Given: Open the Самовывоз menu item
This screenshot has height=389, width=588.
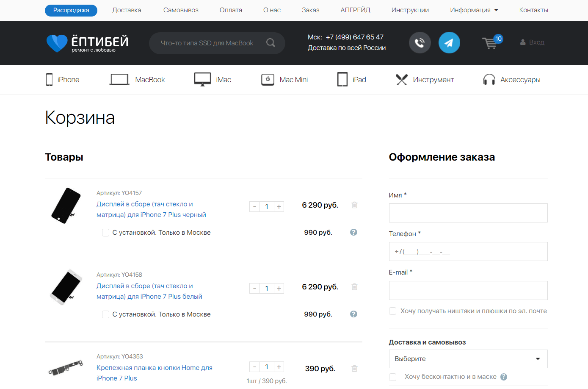Looking at the screenshot, I should pyautogui.click(x=181, y=10).
